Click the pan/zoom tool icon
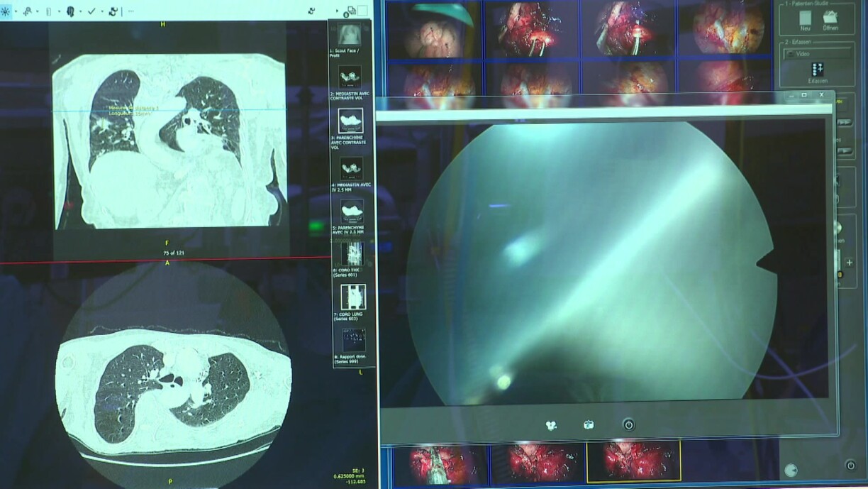This screenshot has height=489, width=868. point(28,11)
